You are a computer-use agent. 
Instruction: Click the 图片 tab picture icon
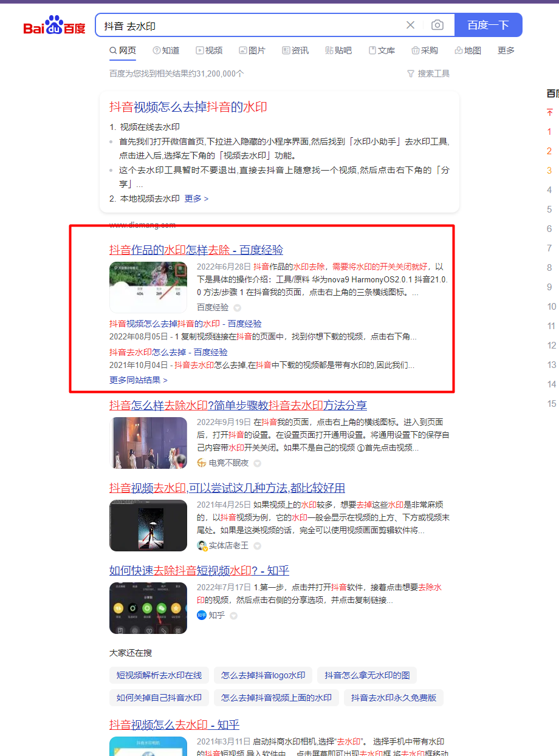243,50
